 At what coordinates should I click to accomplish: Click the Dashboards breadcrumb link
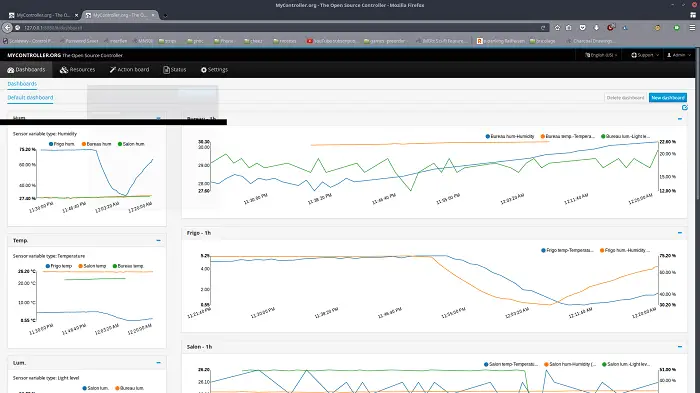(x=22, y=84)
